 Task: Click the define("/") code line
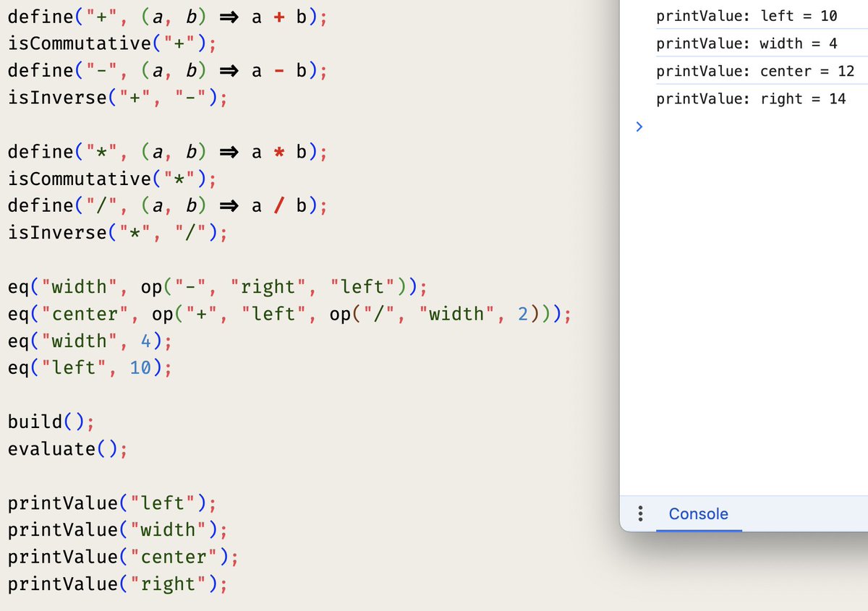point(168,205)
